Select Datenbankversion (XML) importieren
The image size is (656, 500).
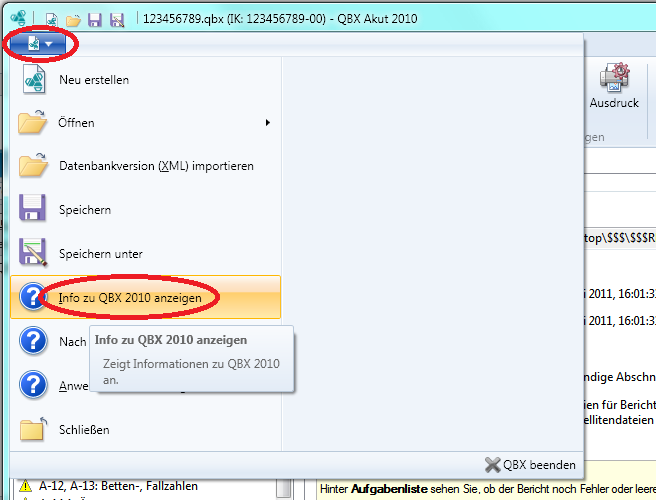coord(146,166)
